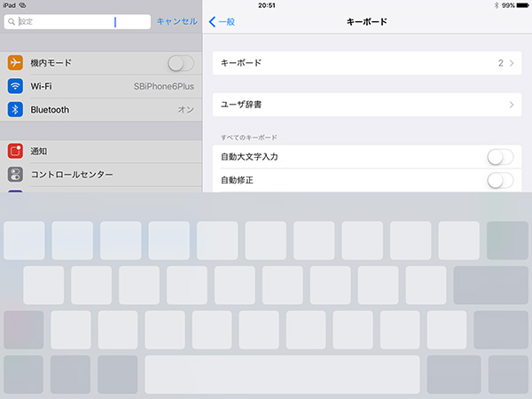532x399 pixels.
Task: Select the Bluetooth settings row
Action: point(101,110)
